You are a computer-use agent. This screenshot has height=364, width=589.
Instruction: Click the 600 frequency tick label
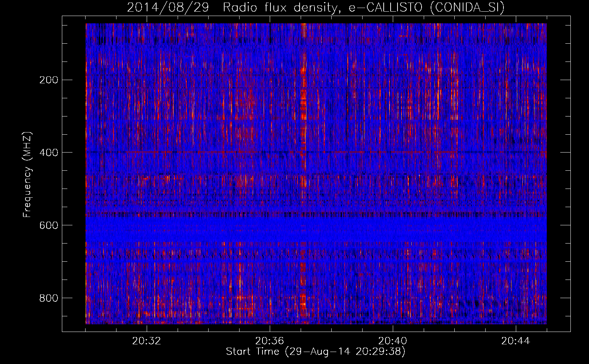[48, 225]
